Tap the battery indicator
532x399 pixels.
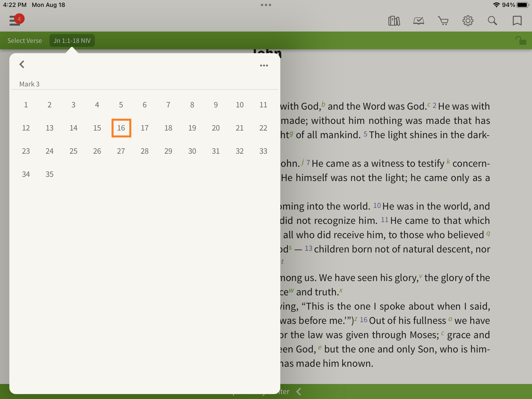click(523, 5)
